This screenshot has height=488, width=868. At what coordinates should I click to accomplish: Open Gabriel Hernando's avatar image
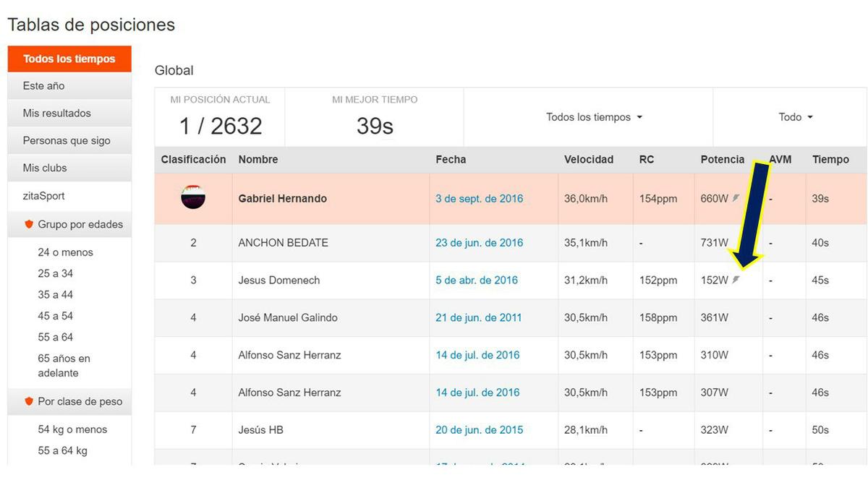(192, 197)
